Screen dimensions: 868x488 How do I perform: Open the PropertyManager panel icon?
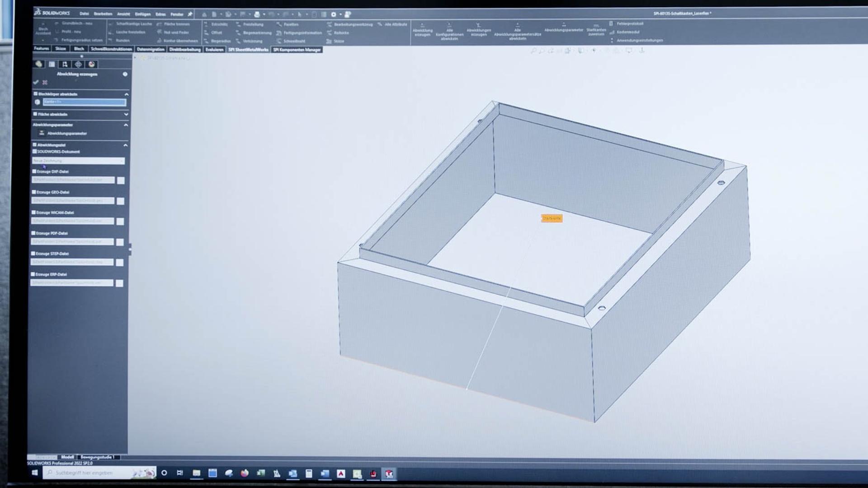tap(52, 64)
